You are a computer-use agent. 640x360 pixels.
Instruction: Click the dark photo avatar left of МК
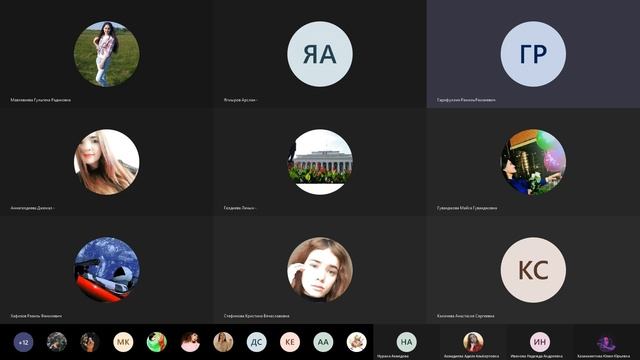point(90,342)
